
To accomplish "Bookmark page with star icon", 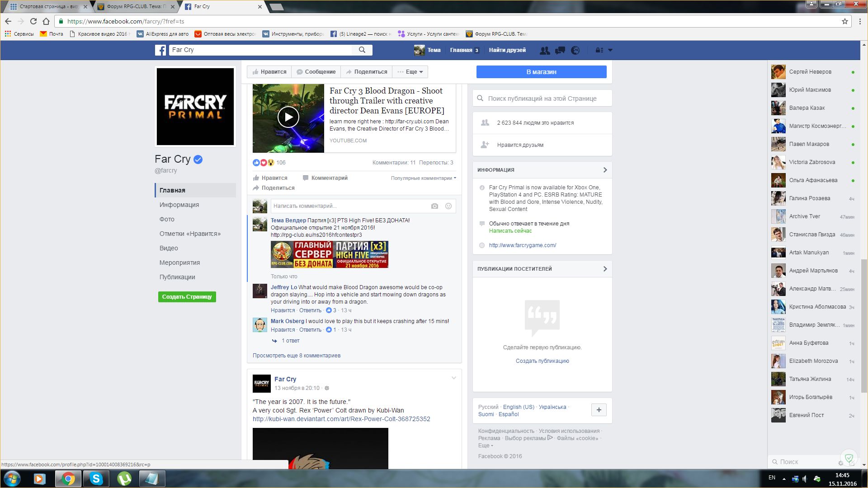I will (x=844, y=21).
